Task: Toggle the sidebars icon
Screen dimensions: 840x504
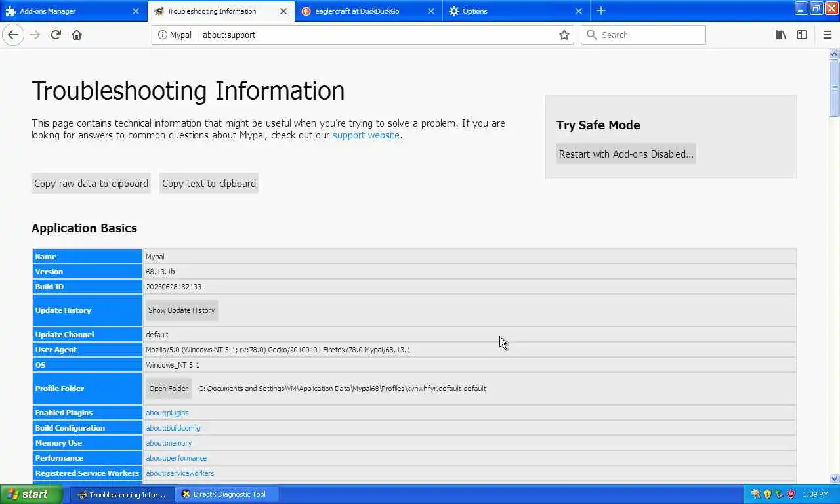Action: [x=802, y=35]
